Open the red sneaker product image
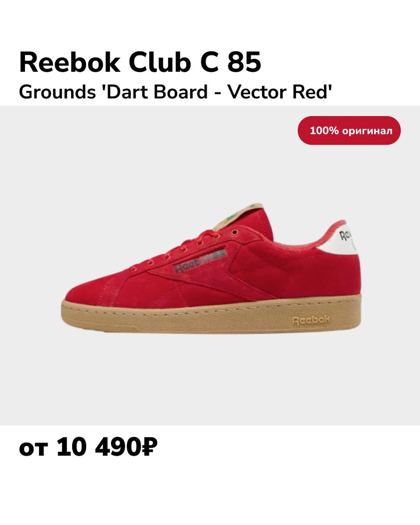Viewport: 420px width, 525px height. pyautogui.click(x=211, y=268)
